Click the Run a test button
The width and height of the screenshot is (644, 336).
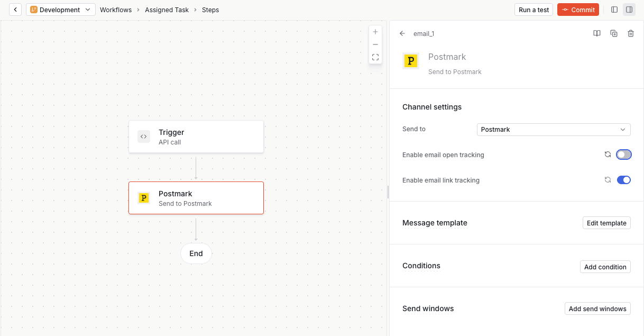pyautogui.click(x=533, y=9)
